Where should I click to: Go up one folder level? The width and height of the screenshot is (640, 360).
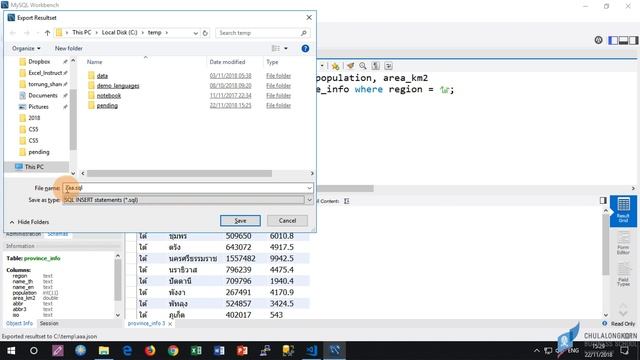pyautogui.click(x=47, y=33)
